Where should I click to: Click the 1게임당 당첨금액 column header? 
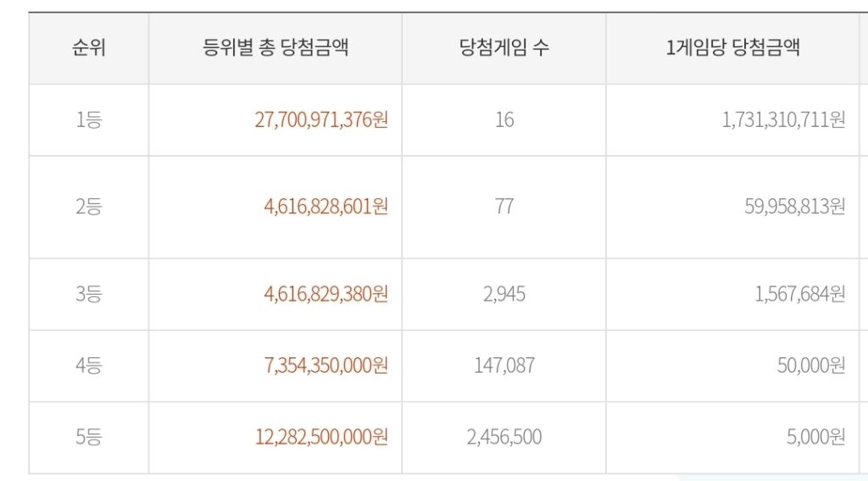(x=733, y=47)
